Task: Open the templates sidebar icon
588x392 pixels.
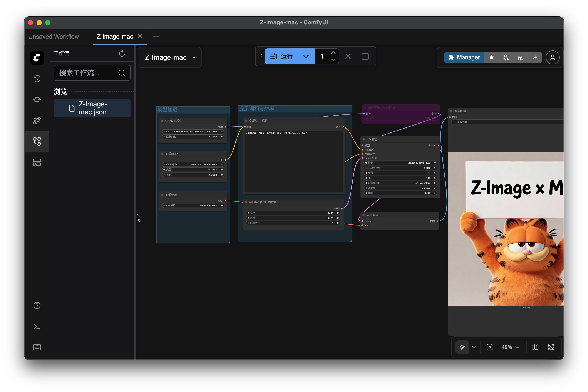Action: [x=37, y=162]
